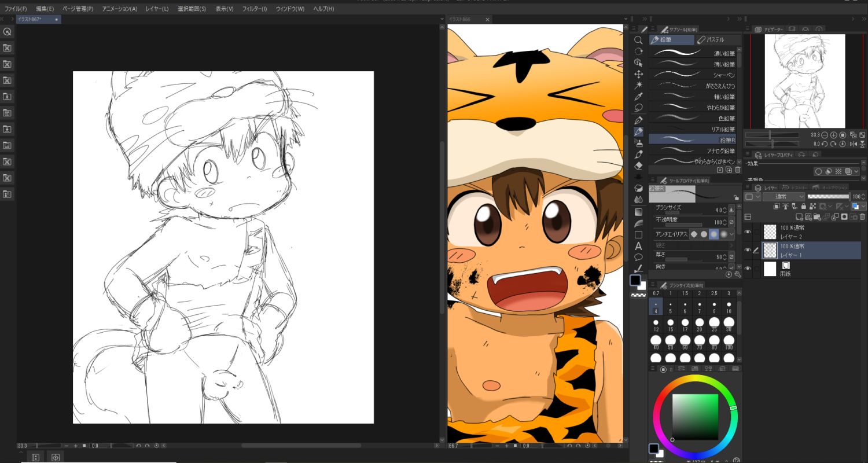Click the Navigator preview thumbnail
868x463 pixels.
[804, 81]
